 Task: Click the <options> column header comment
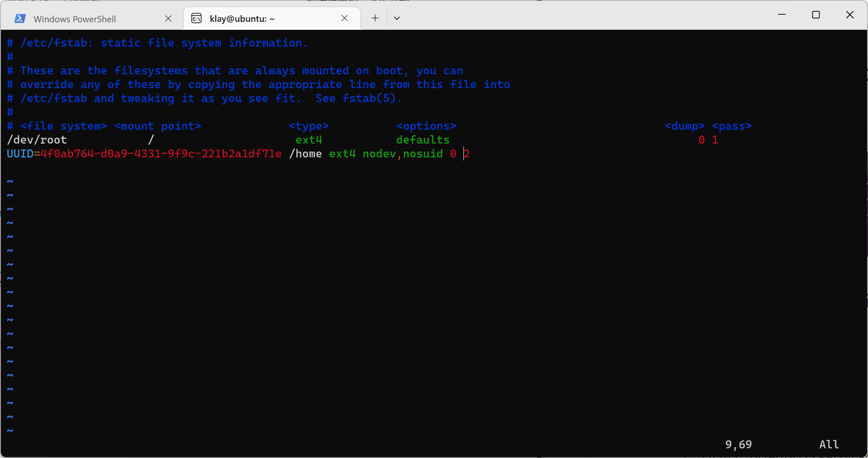click(x=426, y=126)
